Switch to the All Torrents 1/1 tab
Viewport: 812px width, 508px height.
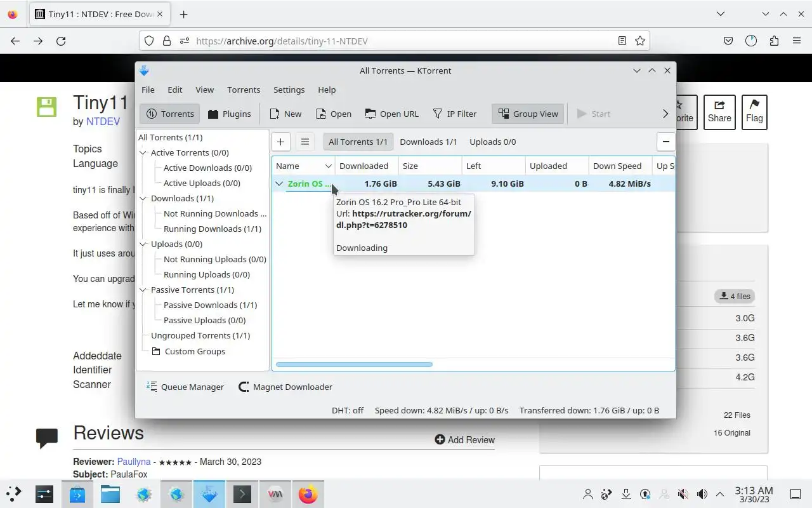358,142
